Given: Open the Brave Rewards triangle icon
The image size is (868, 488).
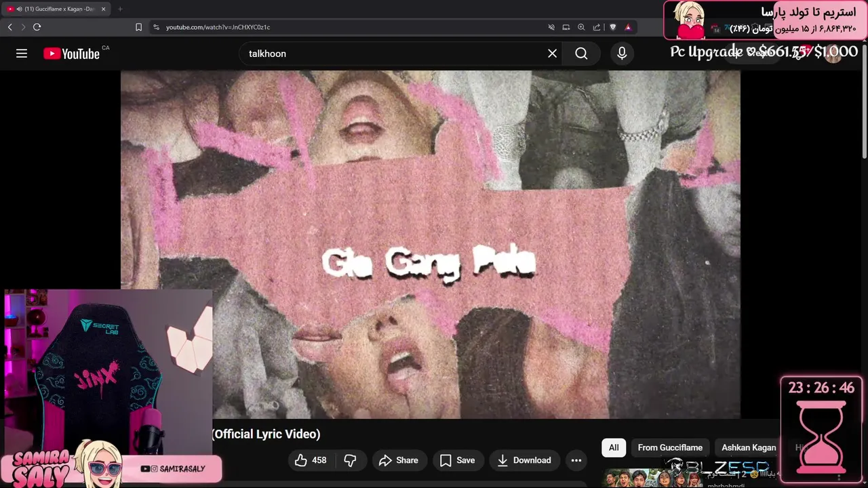Looking at the screenshot, I should 628,27.
